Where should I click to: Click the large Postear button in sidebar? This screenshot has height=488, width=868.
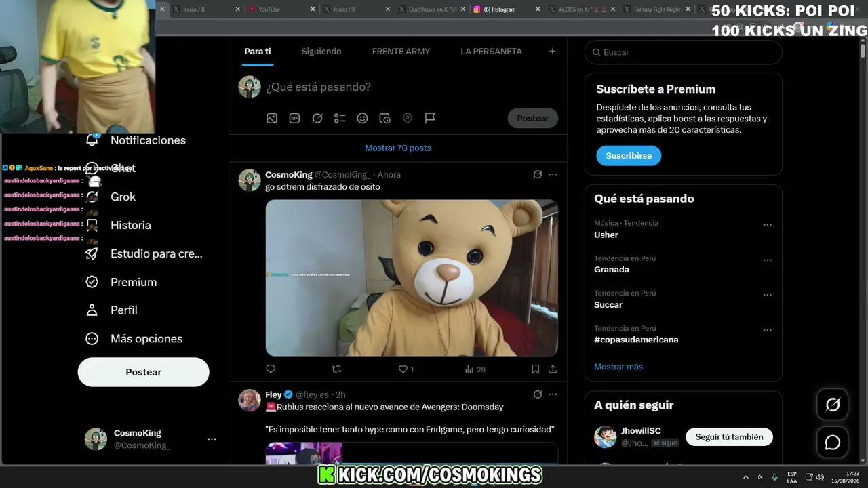point(144,372)
